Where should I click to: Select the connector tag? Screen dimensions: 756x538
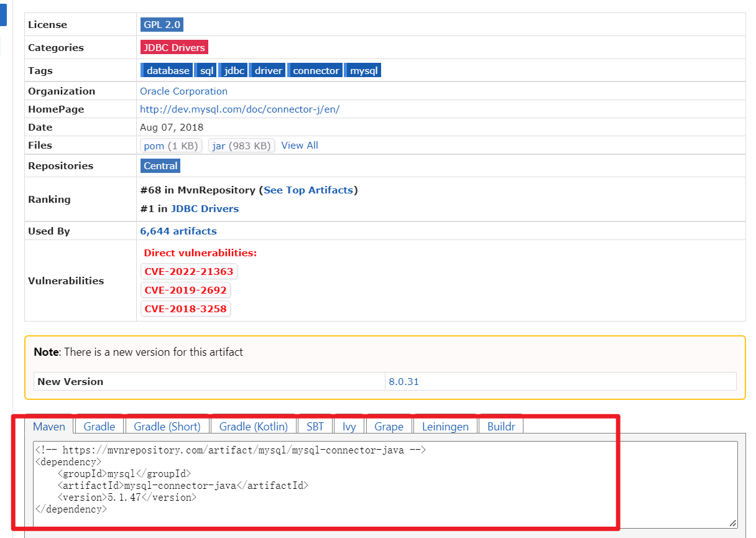click(315, 70)
